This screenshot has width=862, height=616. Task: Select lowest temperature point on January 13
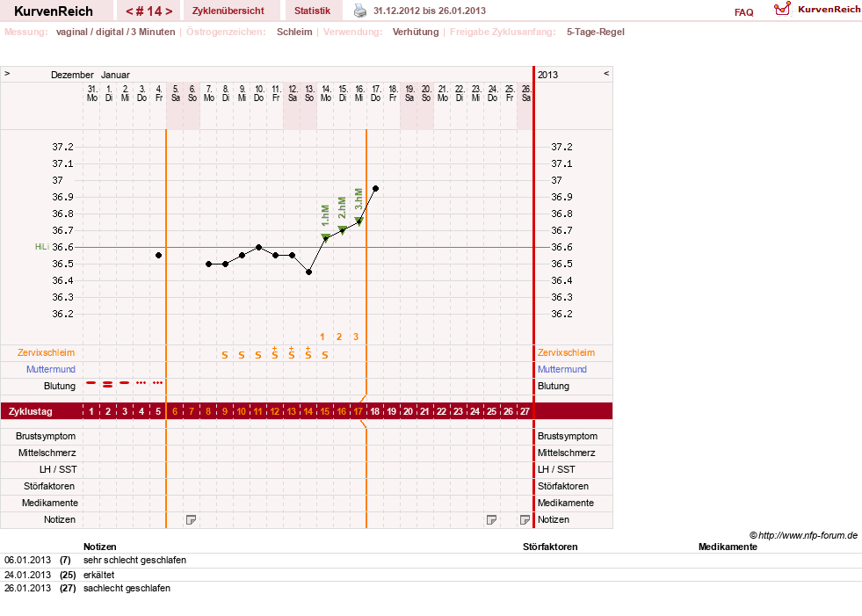tap(309, 272)
